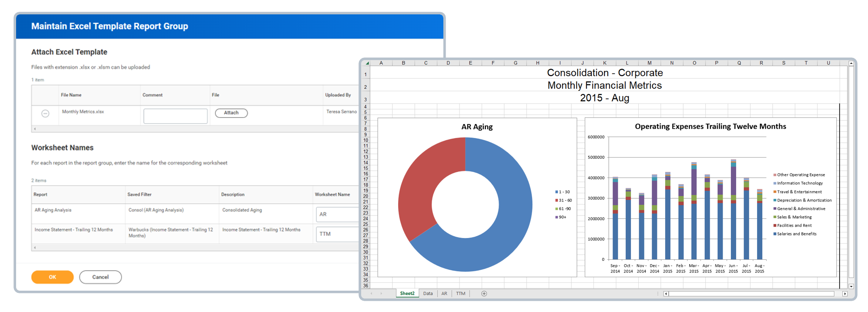The height and width of the screenshot is (312, 868).
Task: Click Other Operating Expense legend entry
Action: (x=799, y=175)
